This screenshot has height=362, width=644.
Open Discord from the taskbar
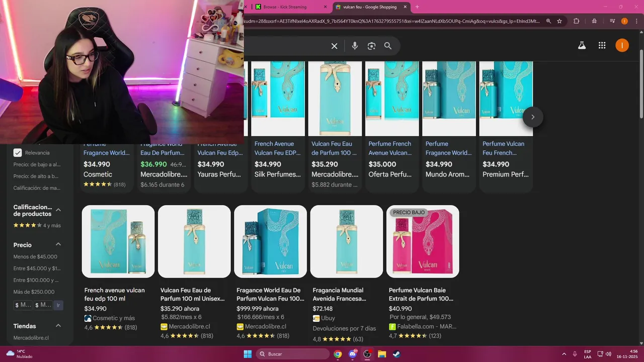coord(353,354)
